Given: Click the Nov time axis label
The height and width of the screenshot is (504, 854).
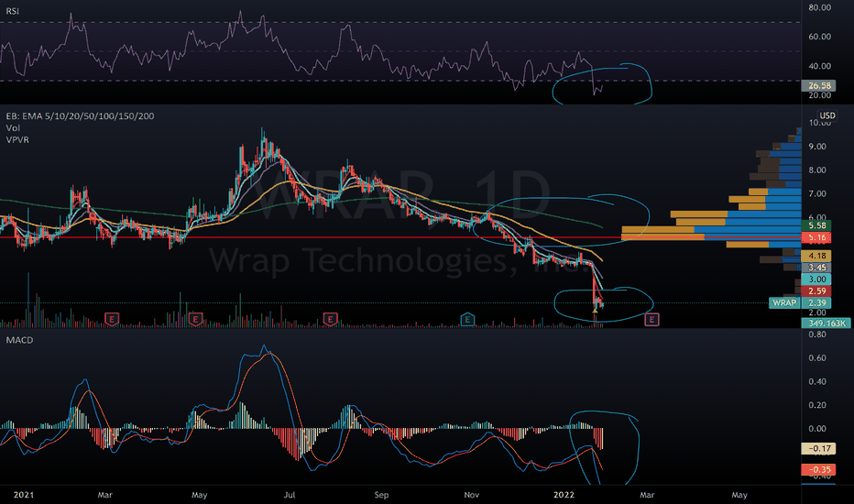Looking at the screenshot, I should (471, 495).
